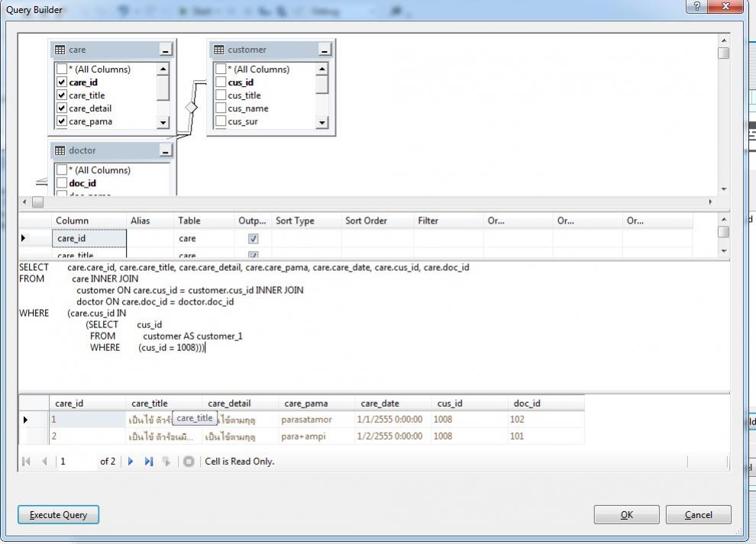Check cus_sur in customer table
The height and width of the screenshot is (544, 756).
tap(221, 121)
